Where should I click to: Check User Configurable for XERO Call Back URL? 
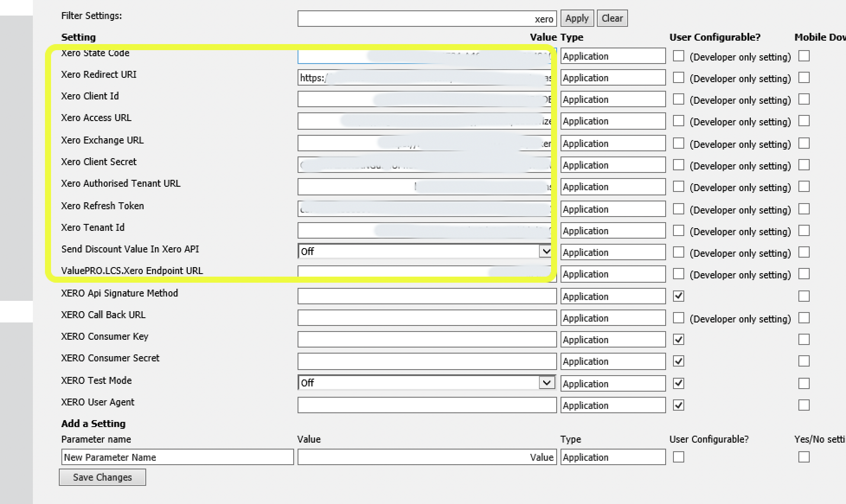(679, 318)
